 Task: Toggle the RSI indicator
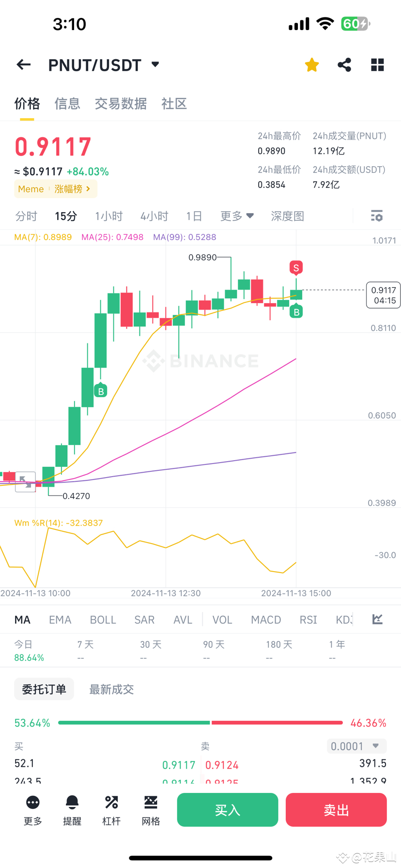pos(308,620)
